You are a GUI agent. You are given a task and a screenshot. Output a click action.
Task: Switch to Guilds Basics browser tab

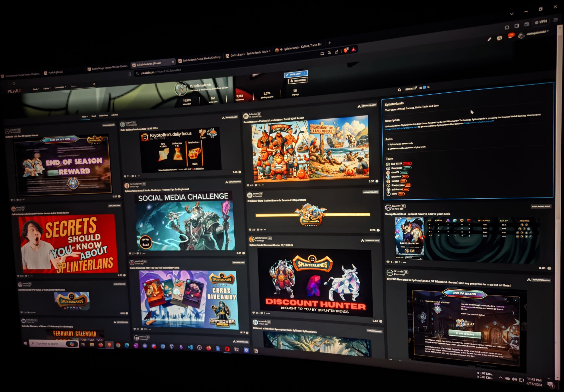pyautogui.click(x=248, y=54)
